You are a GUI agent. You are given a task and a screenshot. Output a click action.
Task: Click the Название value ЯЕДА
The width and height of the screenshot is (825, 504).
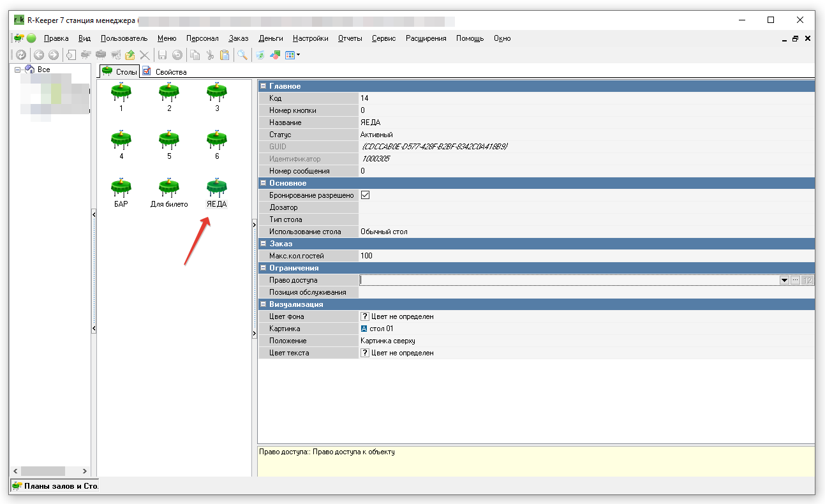pos(370,122)
